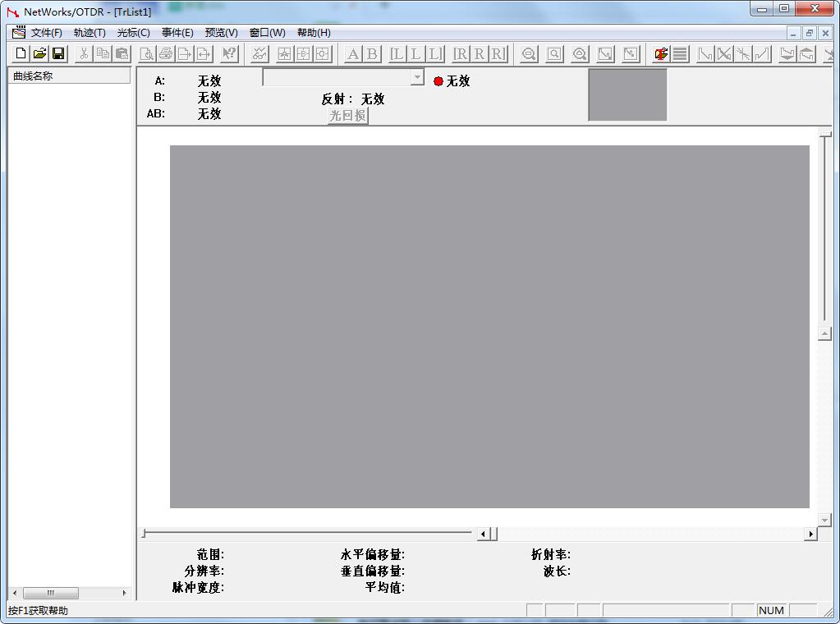Open the 轨迹(T) menu
Screen dimensions: 840x624
[x=90, y=33]
